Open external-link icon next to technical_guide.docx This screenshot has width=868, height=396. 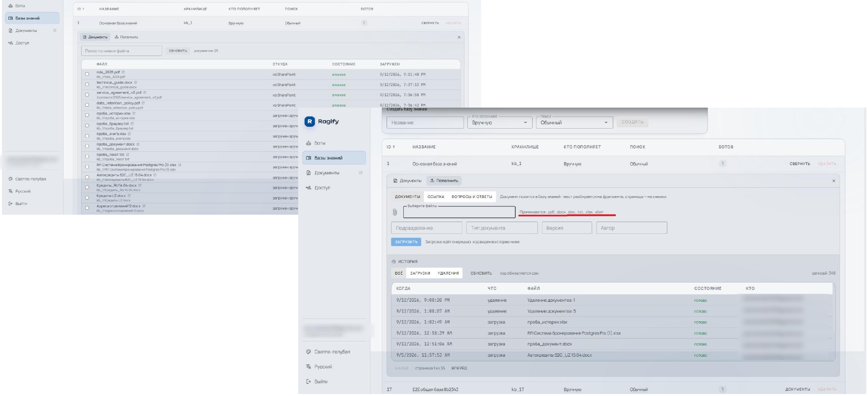tap(136, 83)
